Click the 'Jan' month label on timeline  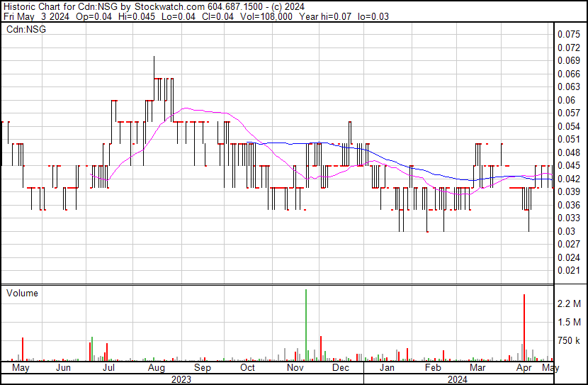click(387, 368)
